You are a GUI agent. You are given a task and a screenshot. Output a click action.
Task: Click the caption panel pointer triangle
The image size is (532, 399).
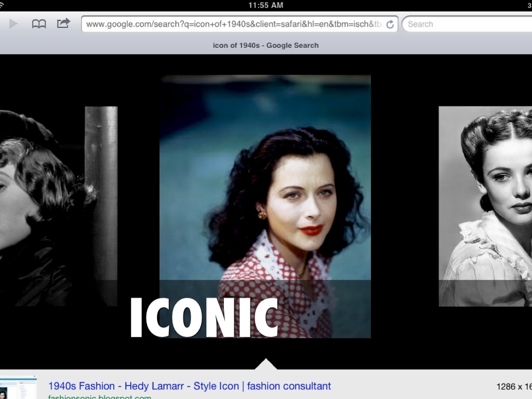(266, 364)
